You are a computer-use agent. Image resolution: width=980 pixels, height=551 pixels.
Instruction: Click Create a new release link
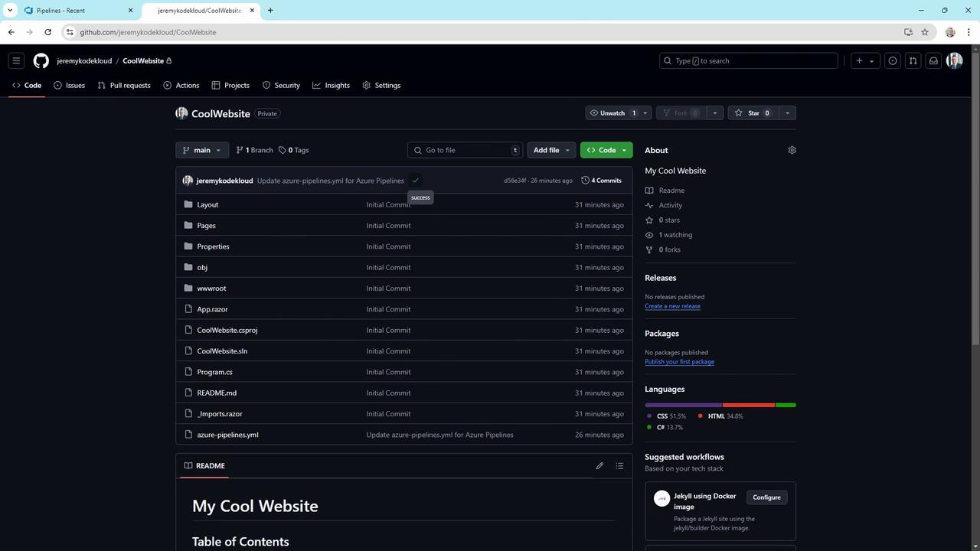[x=672, y=306]
